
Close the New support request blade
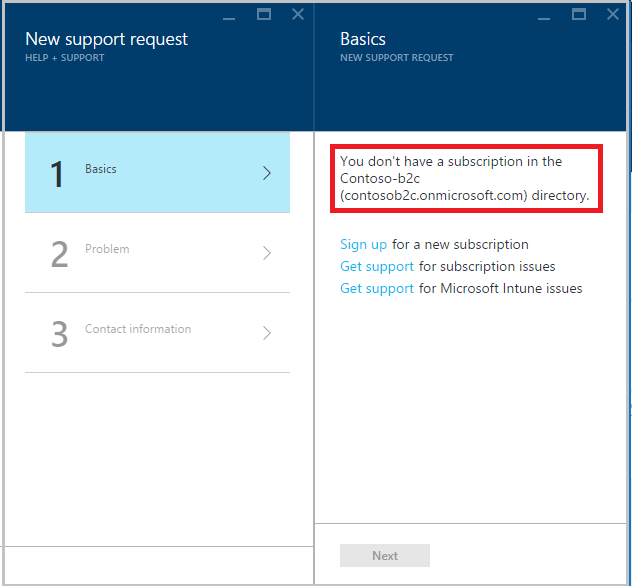point(298,15)
